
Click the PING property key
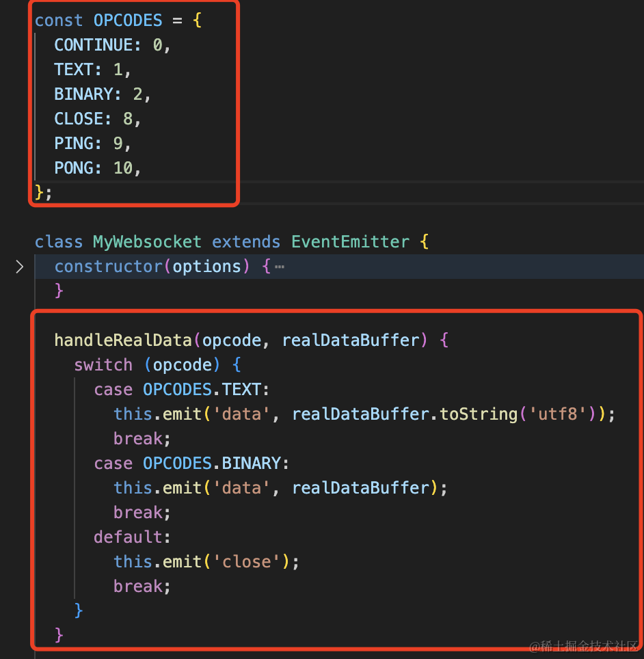tap(74, 144)
